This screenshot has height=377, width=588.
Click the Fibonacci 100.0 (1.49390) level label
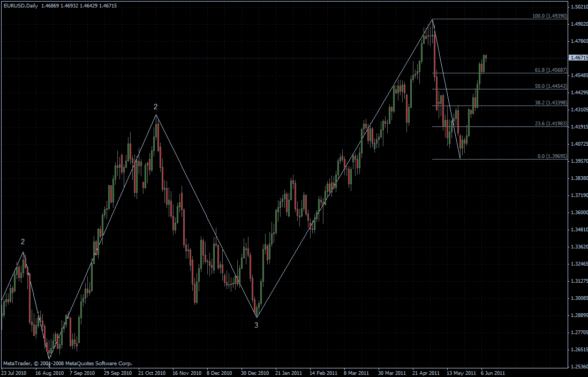(x=550, y=16)
